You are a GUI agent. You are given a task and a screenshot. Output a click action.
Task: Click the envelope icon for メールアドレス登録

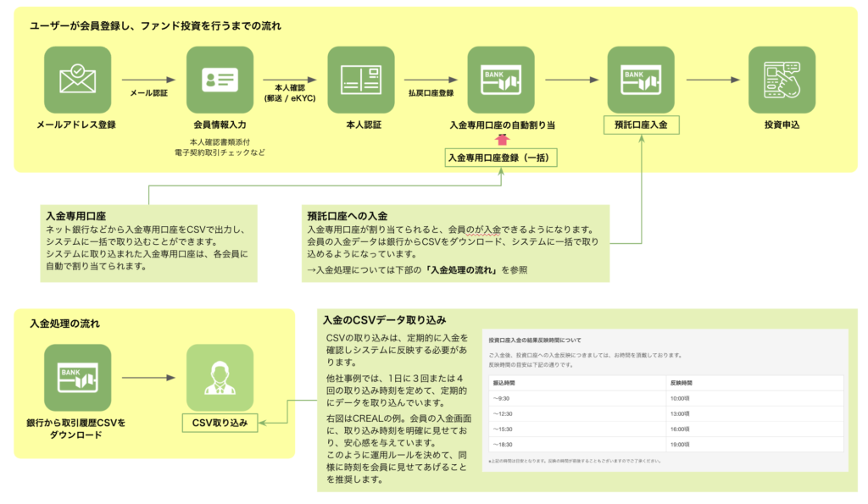click(77, 80)
